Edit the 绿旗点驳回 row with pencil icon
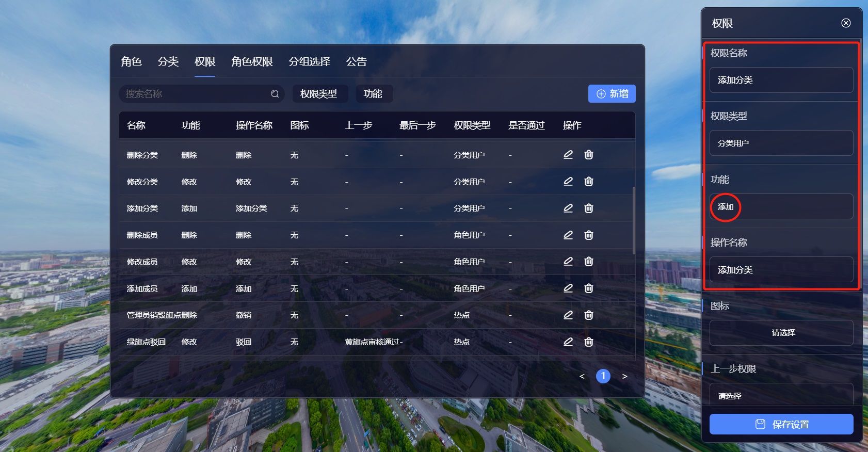Image resolution: width=868 pixels, height=452 pixels. coord(568,342)
